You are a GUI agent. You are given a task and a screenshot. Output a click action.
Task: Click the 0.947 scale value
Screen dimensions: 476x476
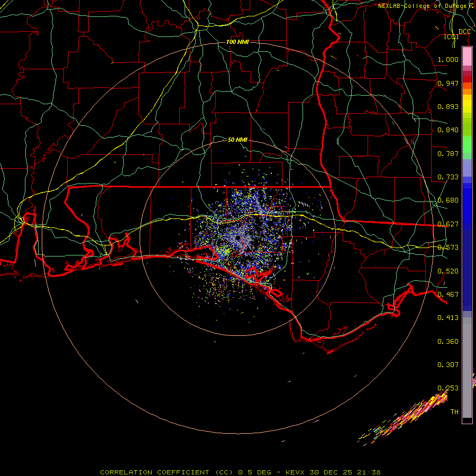448,83
